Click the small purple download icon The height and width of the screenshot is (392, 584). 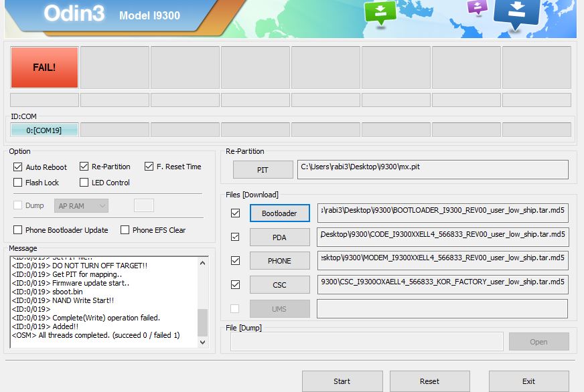[x=477, y=7]
